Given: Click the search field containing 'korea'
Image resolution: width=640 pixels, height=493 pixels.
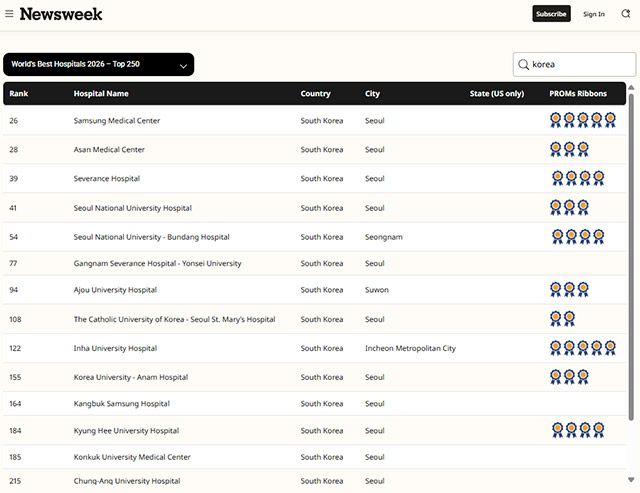Looking at the screenshot, I should pyautogui.click(x=580, y=65).
